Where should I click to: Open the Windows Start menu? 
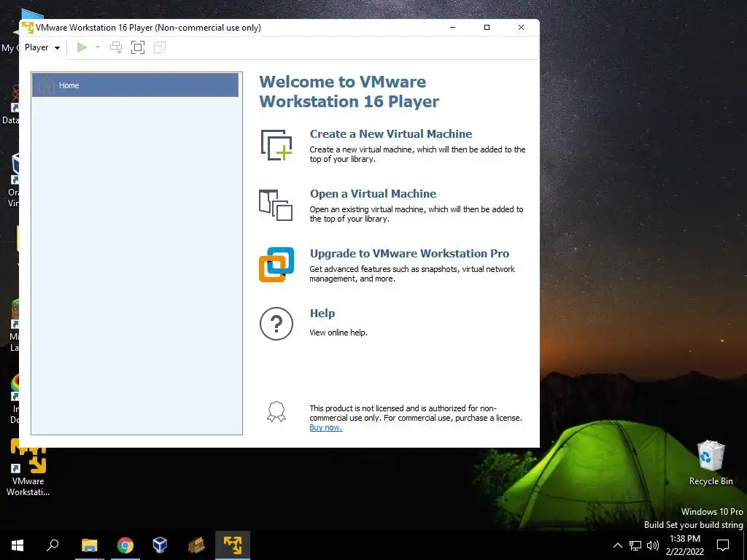point(18,545)
